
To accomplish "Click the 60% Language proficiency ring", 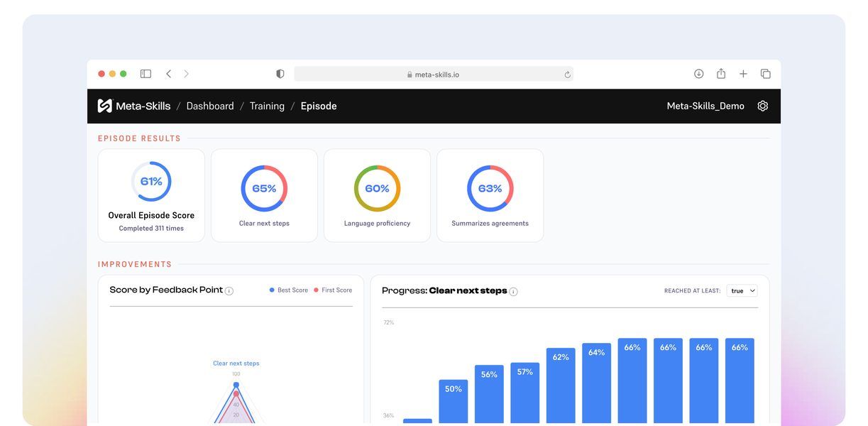I will click(x=377, y=189).
